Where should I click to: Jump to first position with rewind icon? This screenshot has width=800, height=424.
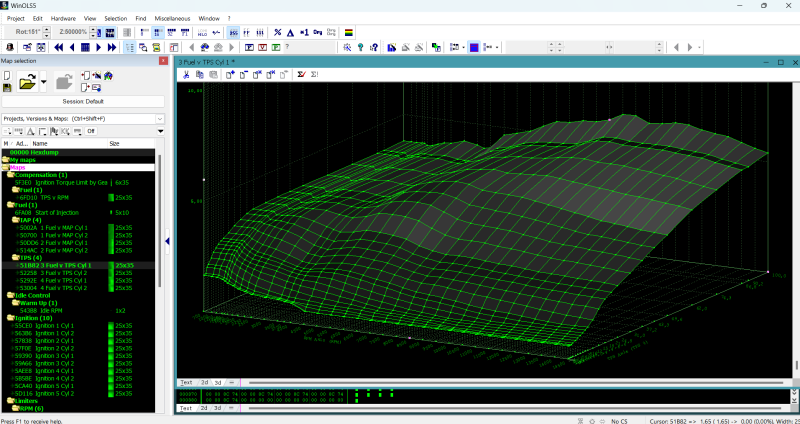[59, 47]
